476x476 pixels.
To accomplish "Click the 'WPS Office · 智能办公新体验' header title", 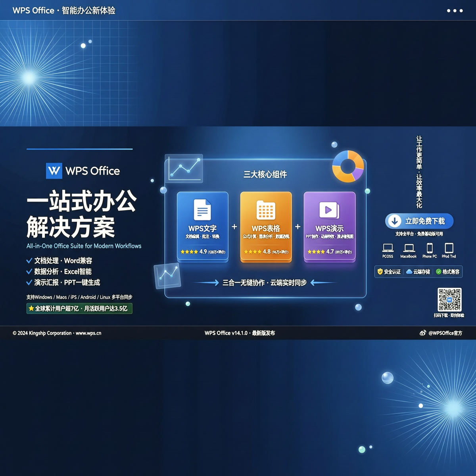I will click(64, 11).
